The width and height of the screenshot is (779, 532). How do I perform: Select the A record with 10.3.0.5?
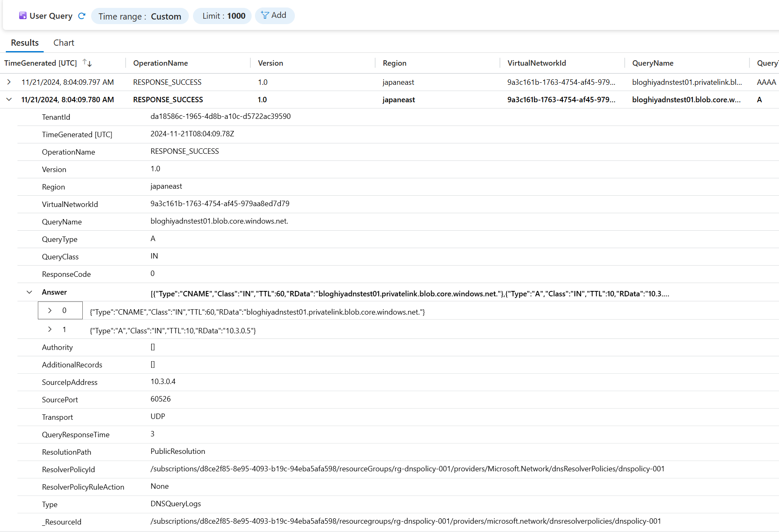[x=173, y=331]
